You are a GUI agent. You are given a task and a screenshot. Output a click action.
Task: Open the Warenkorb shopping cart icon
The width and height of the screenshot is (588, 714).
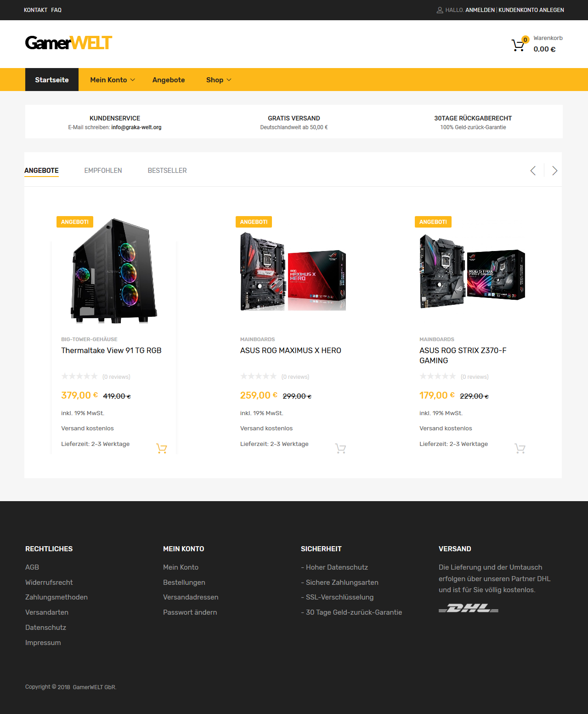tap(518, 45)
